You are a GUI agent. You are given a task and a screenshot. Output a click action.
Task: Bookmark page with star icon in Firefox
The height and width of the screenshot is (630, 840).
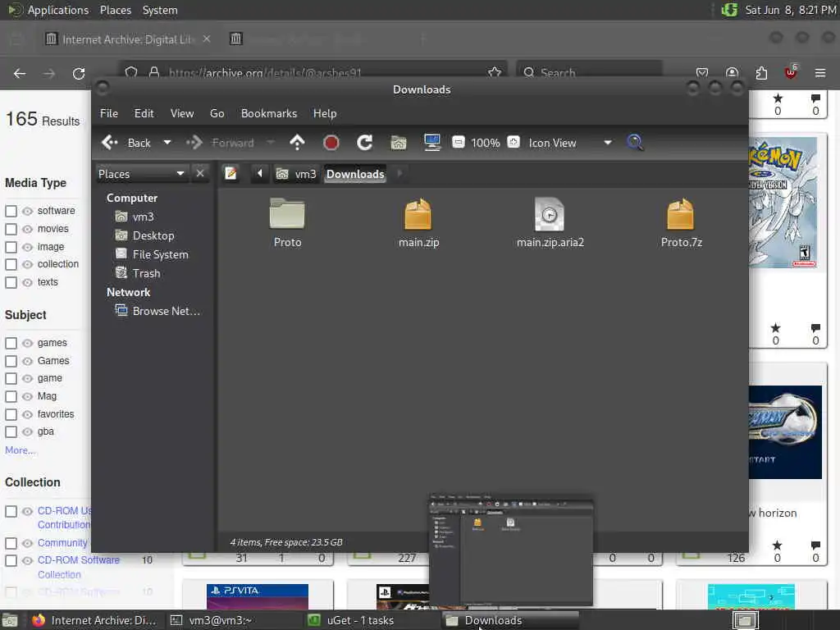click(x=495, y=72)
